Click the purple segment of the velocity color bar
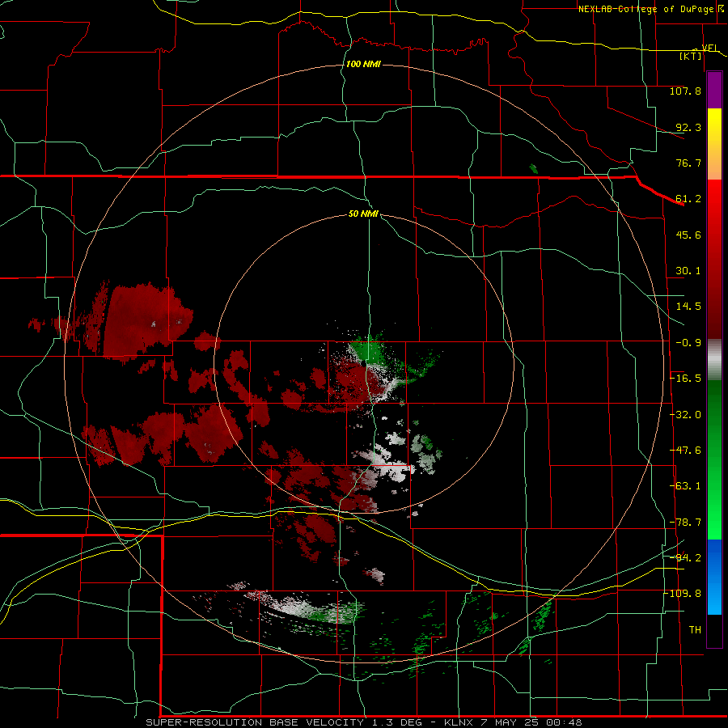This screenshot has height=728, width=728. (x=714, y=90)
